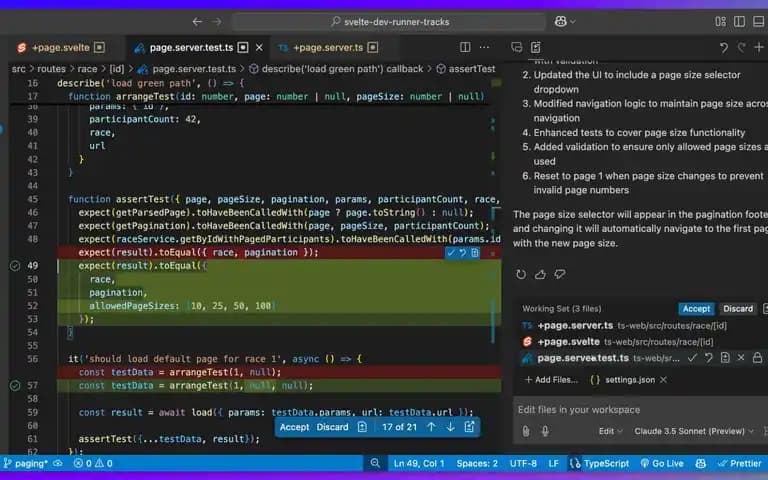Split the editor to the right
Viewport: 768px width, 480px height.
(465, 47)
